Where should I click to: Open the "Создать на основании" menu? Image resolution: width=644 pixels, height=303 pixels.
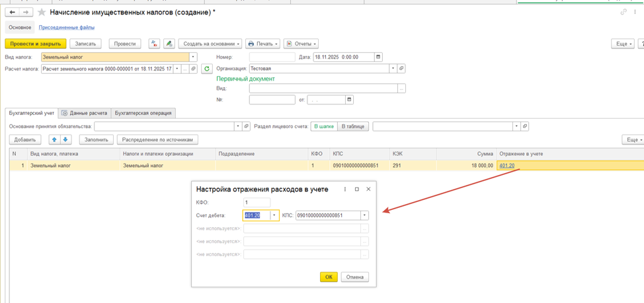[x=210, y=44]
